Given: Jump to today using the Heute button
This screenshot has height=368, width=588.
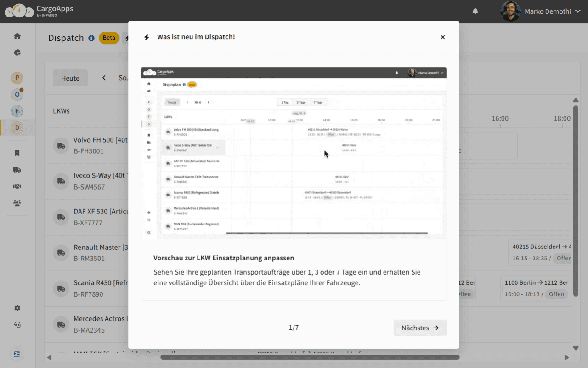Looking at the screenshot, I should pyautogui.click(x=70, y=78).
